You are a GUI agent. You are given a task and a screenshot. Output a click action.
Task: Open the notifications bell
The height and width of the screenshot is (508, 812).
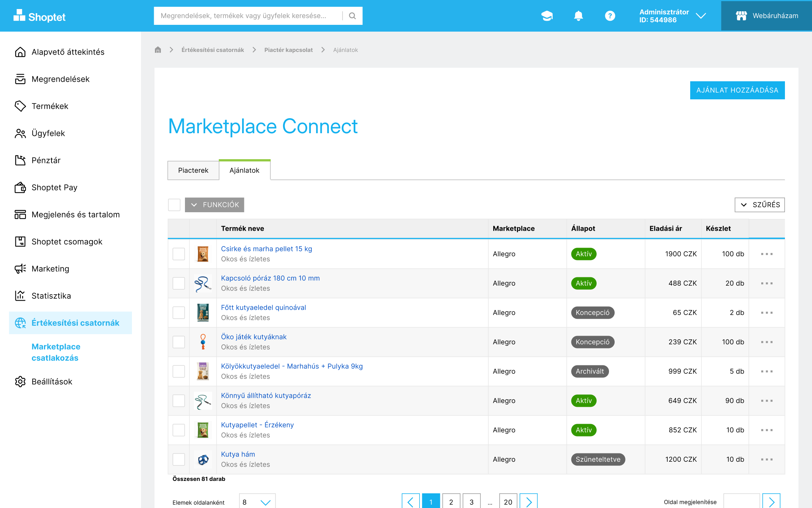[x=578, y=16]
